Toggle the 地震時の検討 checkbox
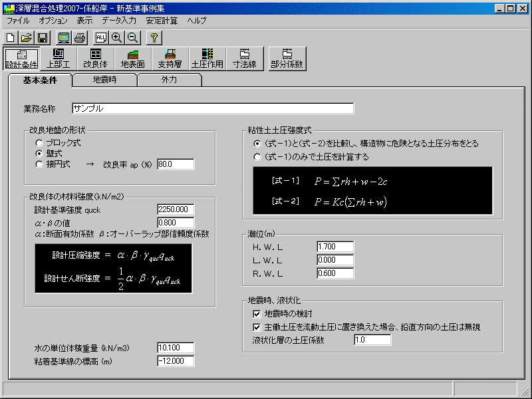This screenshot has height=399, width=532. 257,313
